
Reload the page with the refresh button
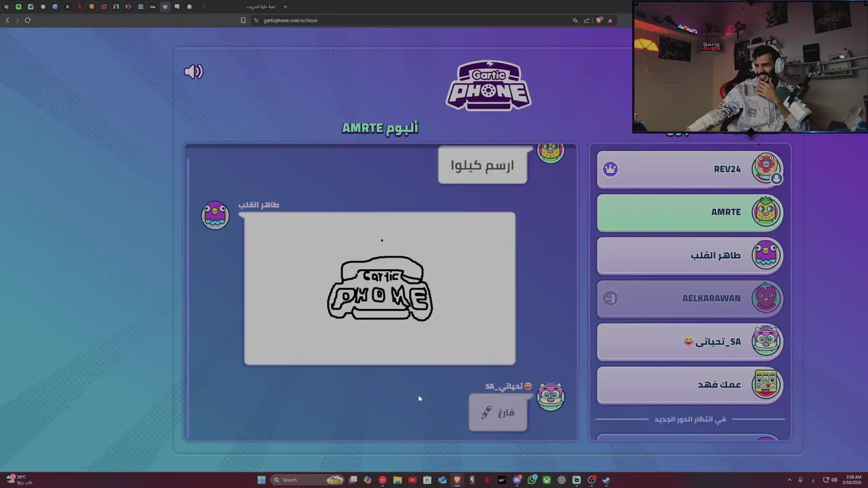pyautogui.click(x=28, y=20)
